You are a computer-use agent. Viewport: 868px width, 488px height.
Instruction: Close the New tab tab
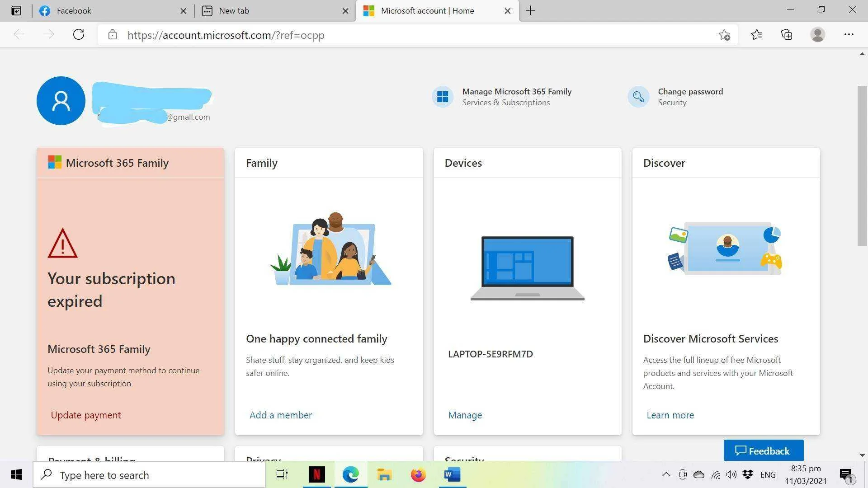pos(345,11)
